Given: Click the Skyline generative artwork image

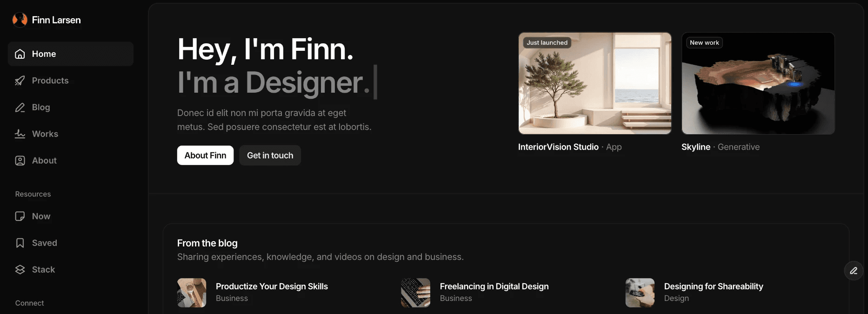Looking at the screenshot, I should [x=758, y=83].
